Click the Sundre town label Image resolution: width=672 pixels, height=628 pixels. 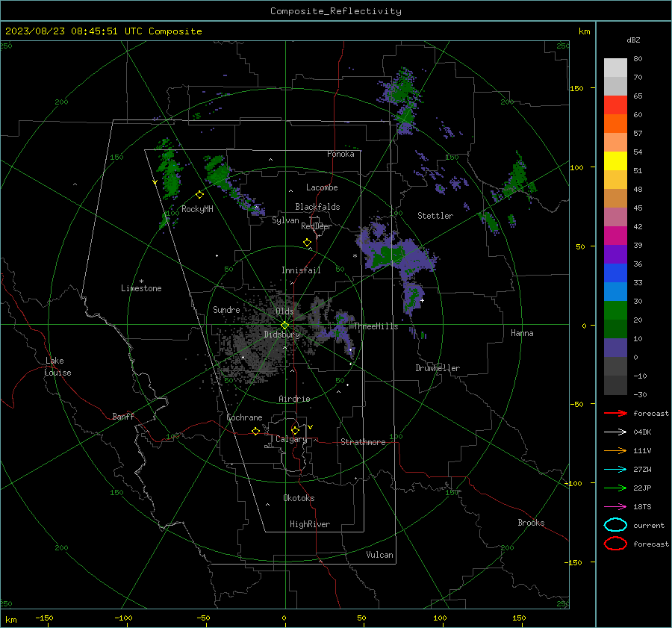point(226,310)
